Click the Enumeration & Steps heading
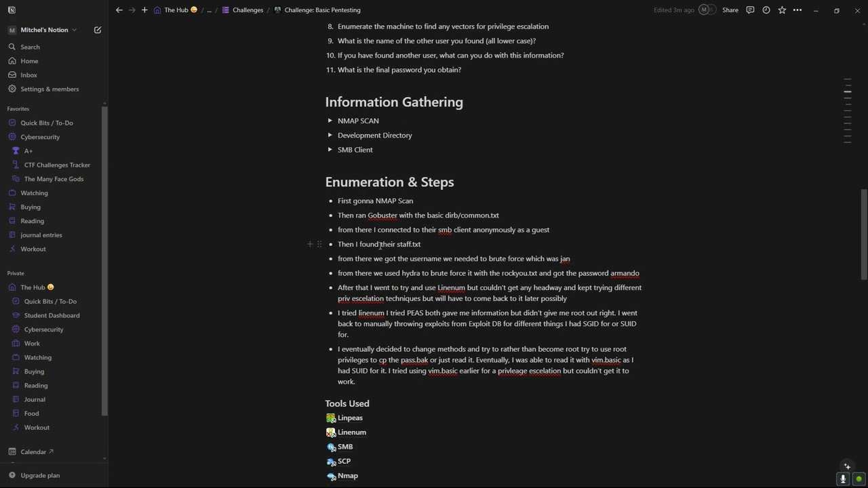868x488 pixels. (389, 182)
